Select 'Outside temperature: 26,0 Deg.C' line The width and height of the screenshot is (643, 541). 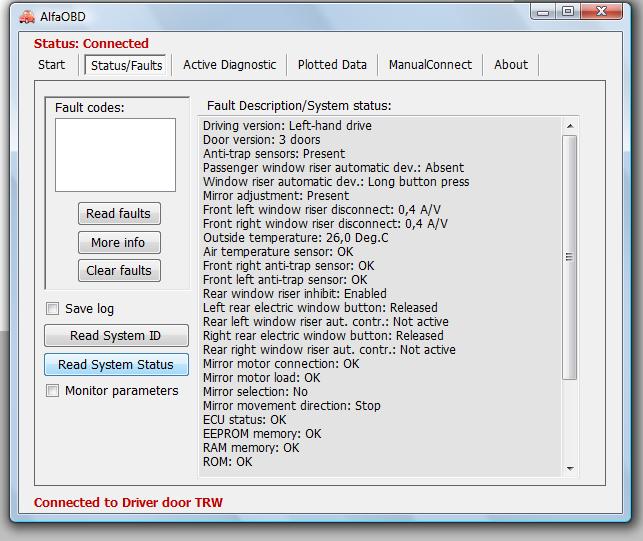point(296,237)
